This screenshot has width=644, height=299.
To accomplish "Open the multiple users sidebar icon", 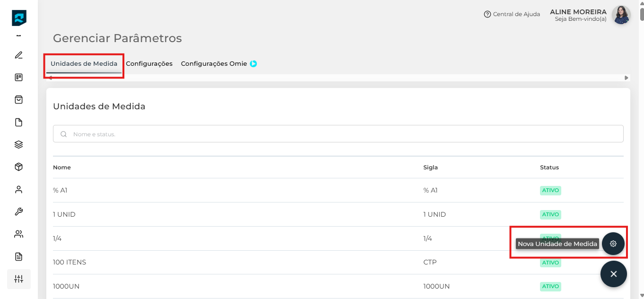I will 18,234.
